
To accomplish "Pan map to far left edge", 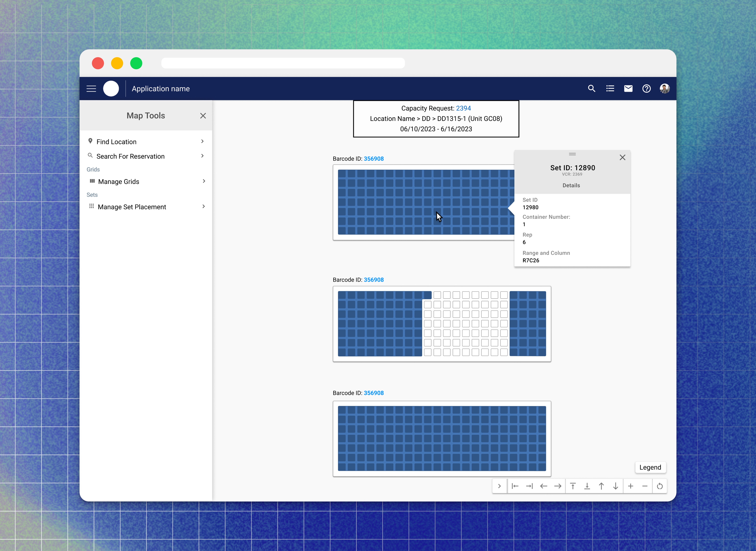I will 515,486.
